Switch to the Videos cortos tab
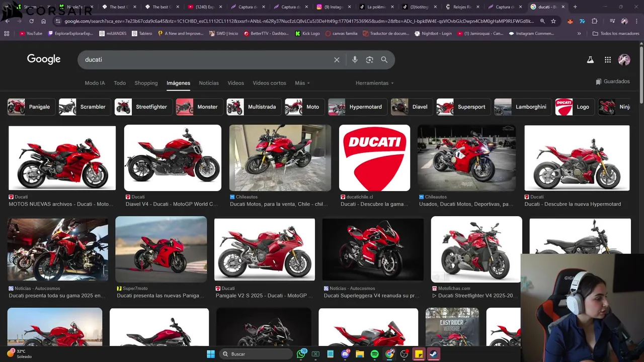Image resolution: width=644 pixels, height=362 pixels. pyautogui.click(x=269, y=83)
